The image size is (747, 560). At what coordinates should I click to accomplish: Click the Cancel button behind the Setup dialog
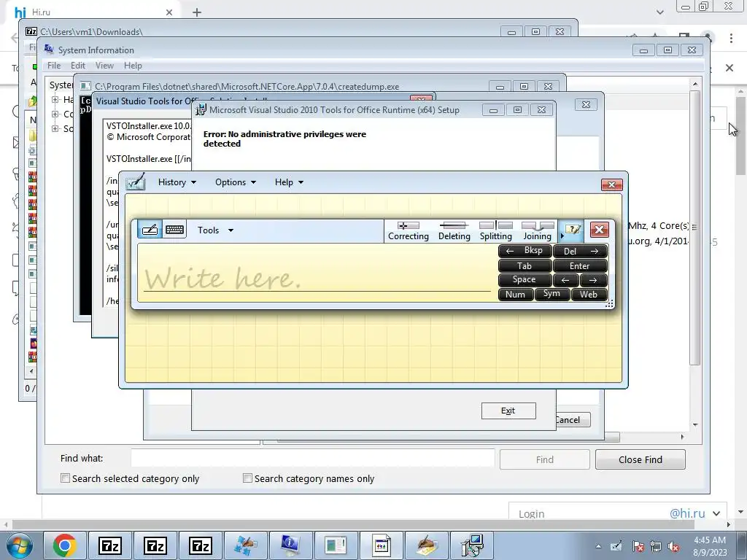[573, 419]
